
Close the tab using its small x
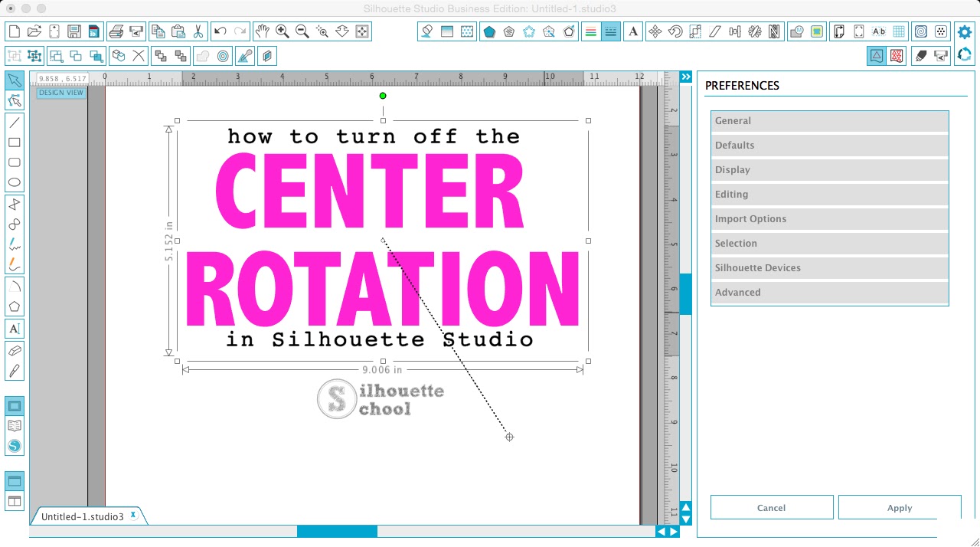tap(132, 516)
